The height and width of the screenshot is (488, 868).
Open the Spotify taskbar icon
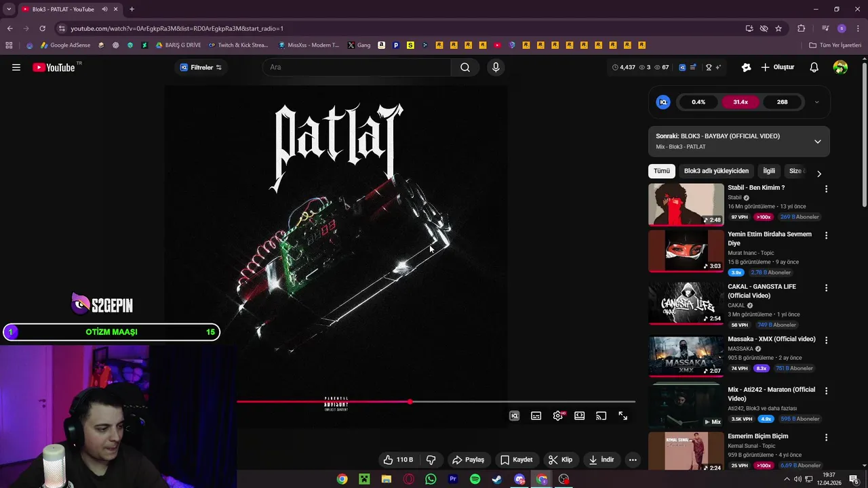pyautogui.click(x=475, y=479)
